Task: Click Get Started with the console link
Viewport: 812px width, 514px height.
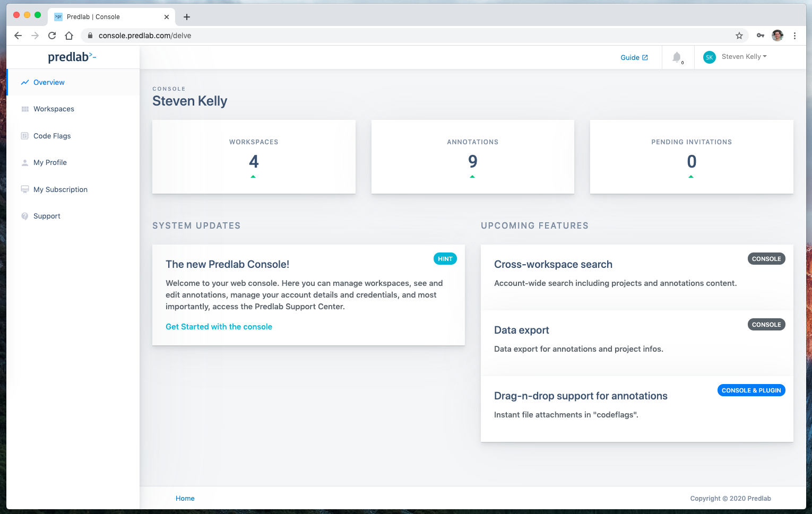Action: click(x=219, y=327)
